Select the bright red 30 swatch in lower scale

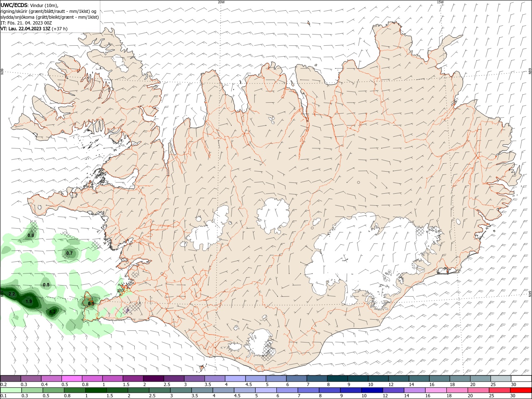pos(521,390)
